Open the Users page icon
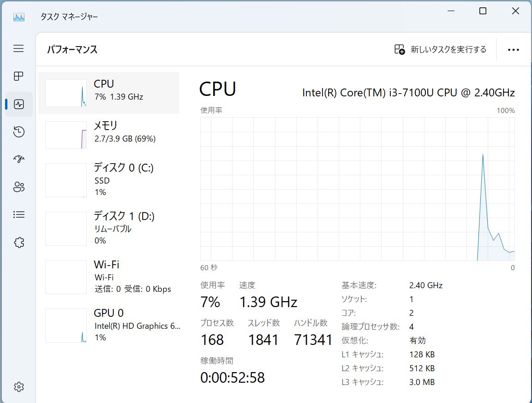 coord(18,187)
